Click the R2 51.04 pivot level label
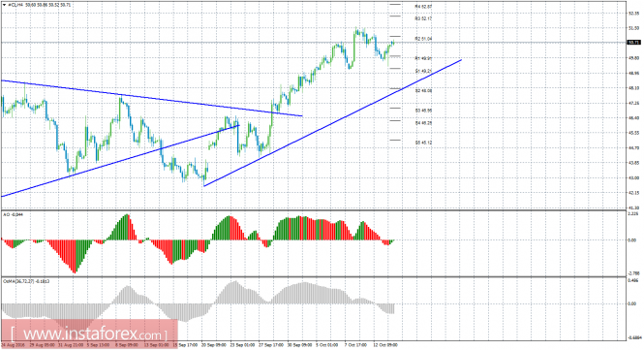644x350 pixels. point(423,39)
